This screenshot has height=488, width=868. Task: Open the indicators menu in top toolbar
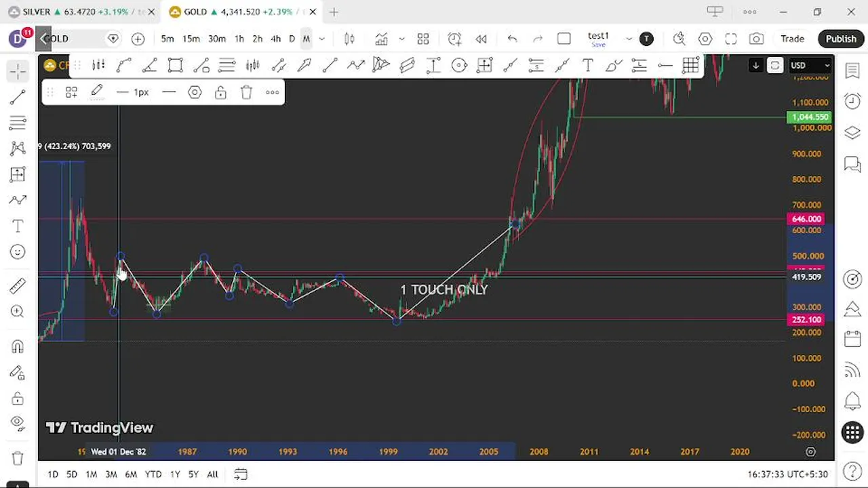(381, 39)
